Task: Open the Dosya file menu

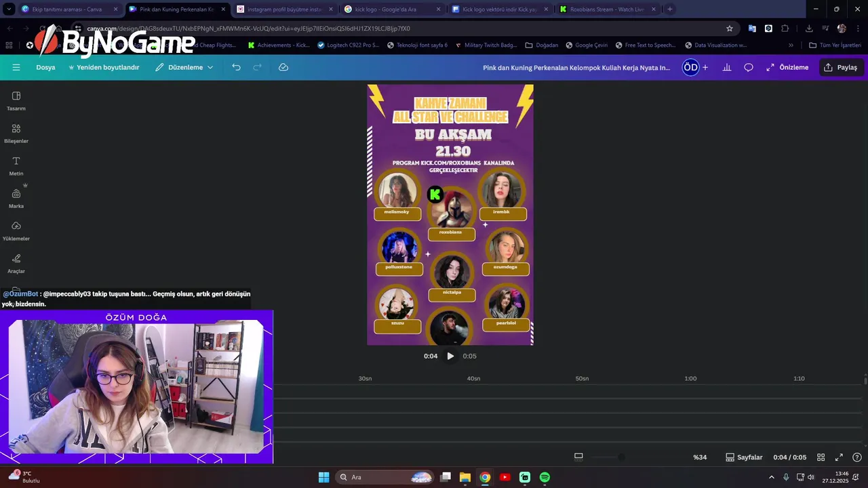Action: point(45,67)
